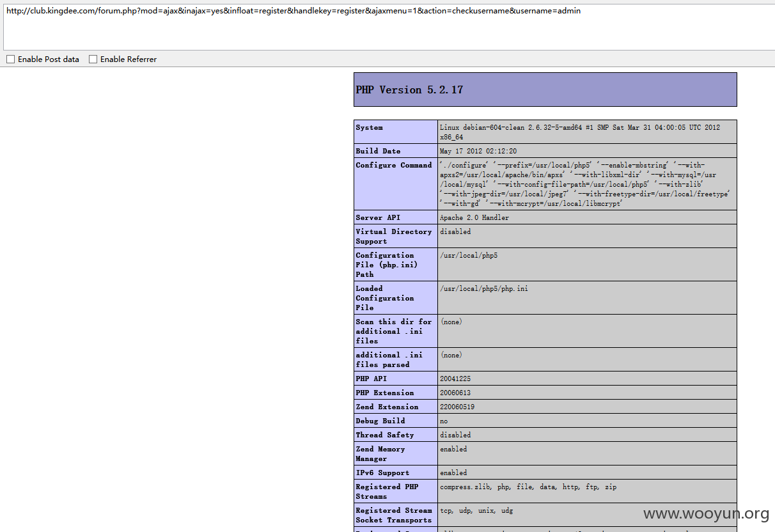Click the 'tcp, udp, unix, udg' value
The image size is (775, 532).
[x=476, y=510]
